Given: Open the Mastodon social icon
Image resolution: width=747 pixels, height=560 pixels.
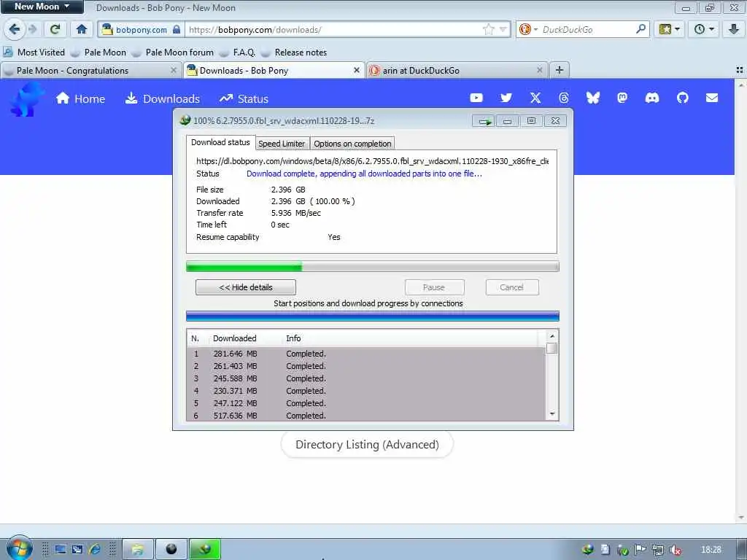Looking at the screenshot, I should 622,98.
